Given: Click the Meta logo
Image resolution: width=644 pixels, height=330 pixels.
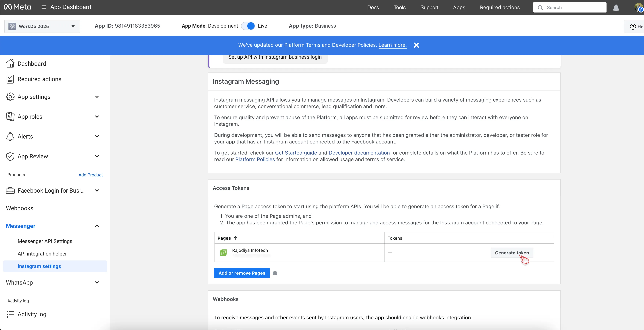Looking at the screenshot, I should point(17,7).
